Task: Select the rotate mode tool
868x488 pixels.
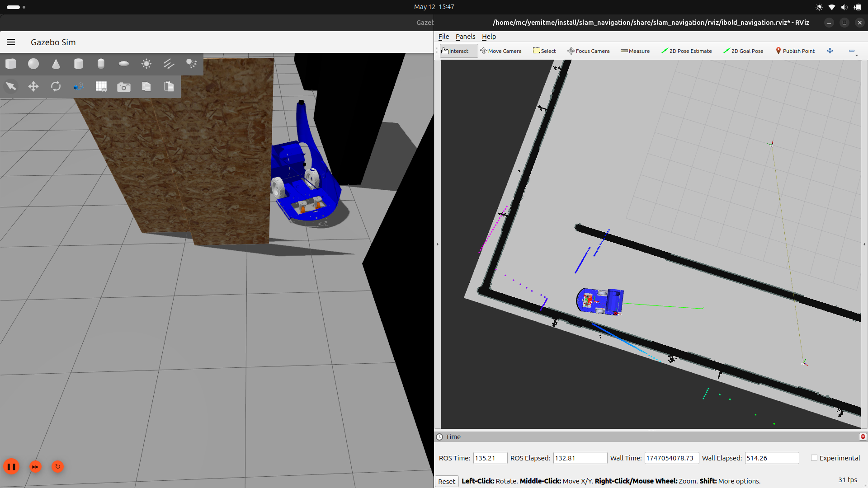Action: 56,86
